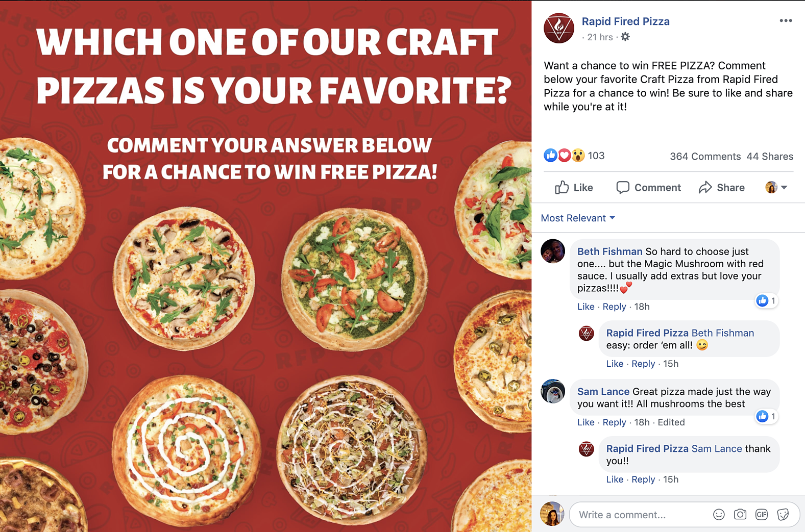This screenshot has width=805, height=532.
Task: Click the reaction emojis summary icons
Action: (564, 156)
